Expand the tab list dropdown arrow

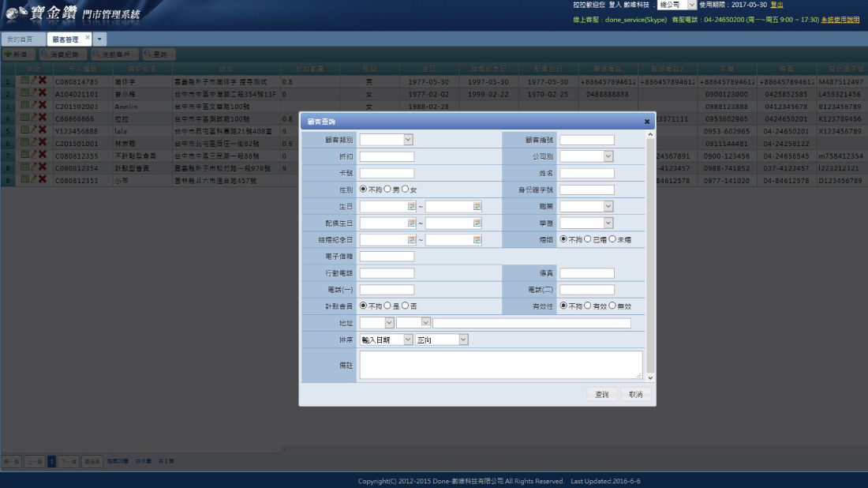coord(99,39)
